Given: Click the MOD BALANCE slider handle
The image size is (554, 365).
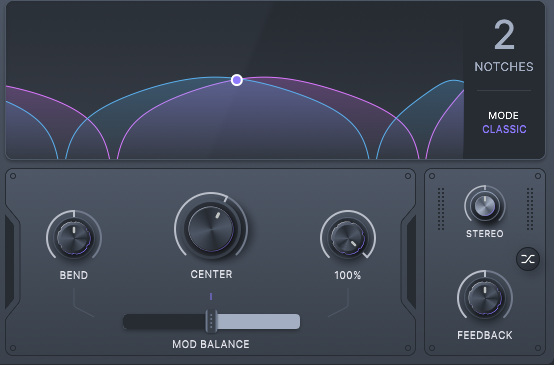Looking at the screenshot, I should [211, 321].
